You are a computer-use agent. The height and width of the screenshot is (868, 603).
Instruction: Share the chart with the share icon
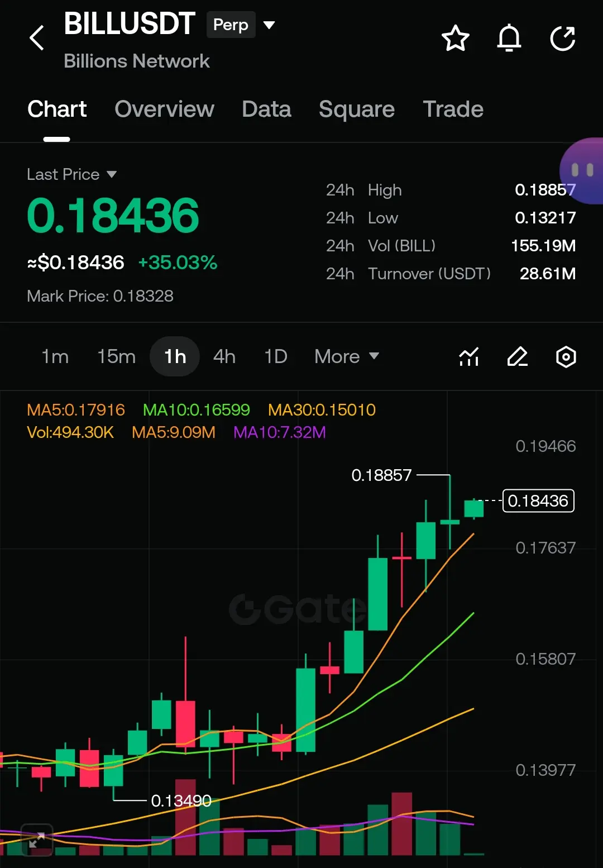[x=562, y=39]
